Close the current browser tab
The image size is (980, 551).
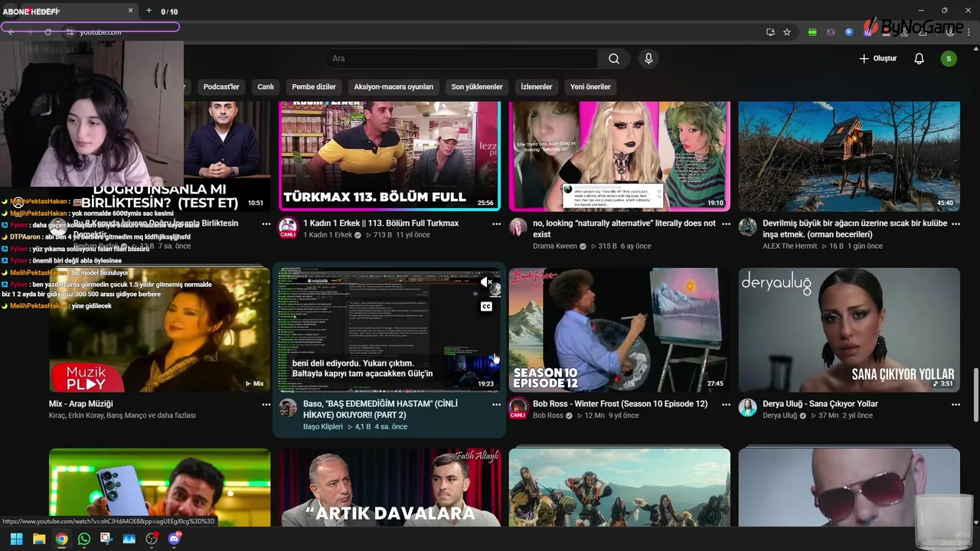[x=130, y=11]
